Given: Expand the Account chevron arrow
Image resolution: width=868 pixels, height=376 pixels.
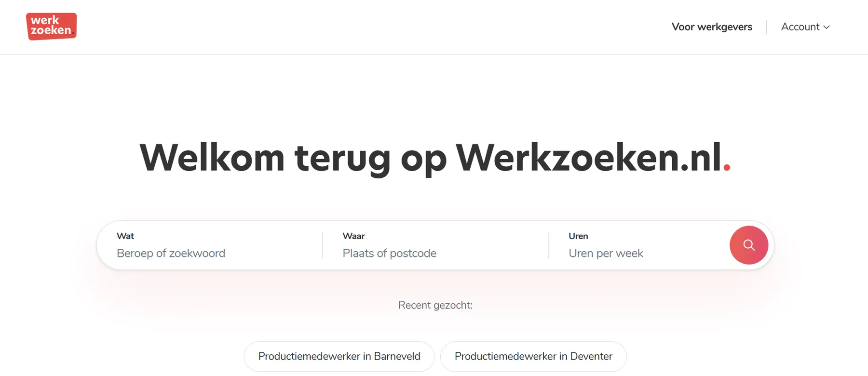Looking at the screenshot, I should click(x=827, y=27).
